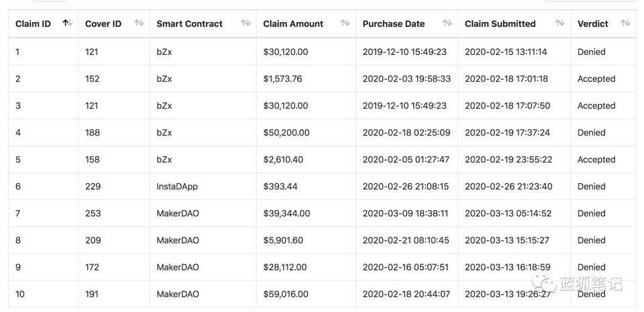This screenshot has height=312, width=644.
Task: Click the Smart Contract header label
Action: pyautogui.click(x=189, y=23)
